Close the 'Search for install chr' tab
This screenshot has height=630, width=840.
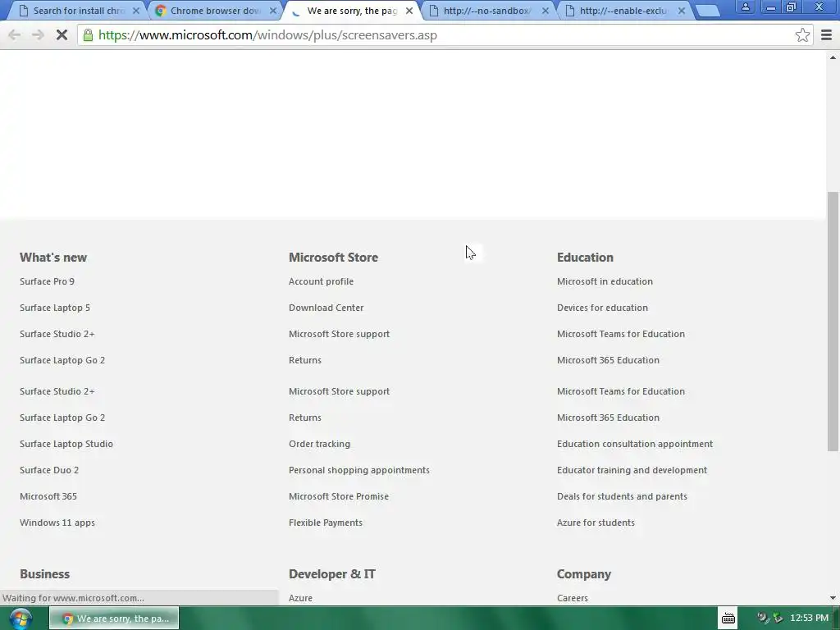tap(136, 11)
